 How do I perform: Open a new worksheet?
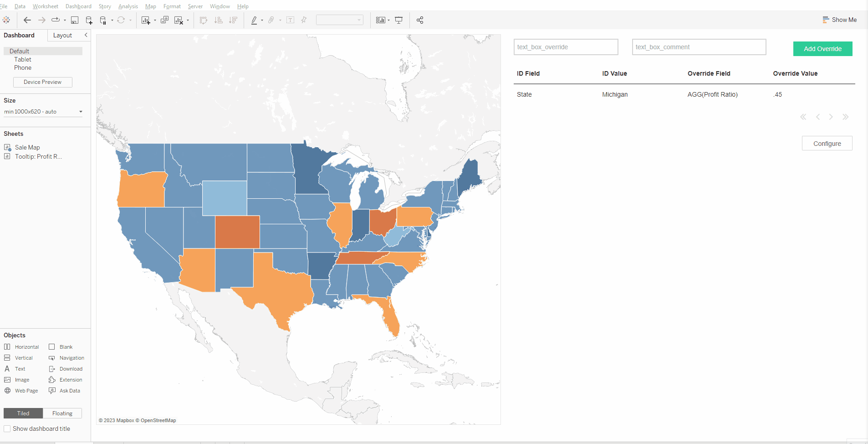(146, 20)
